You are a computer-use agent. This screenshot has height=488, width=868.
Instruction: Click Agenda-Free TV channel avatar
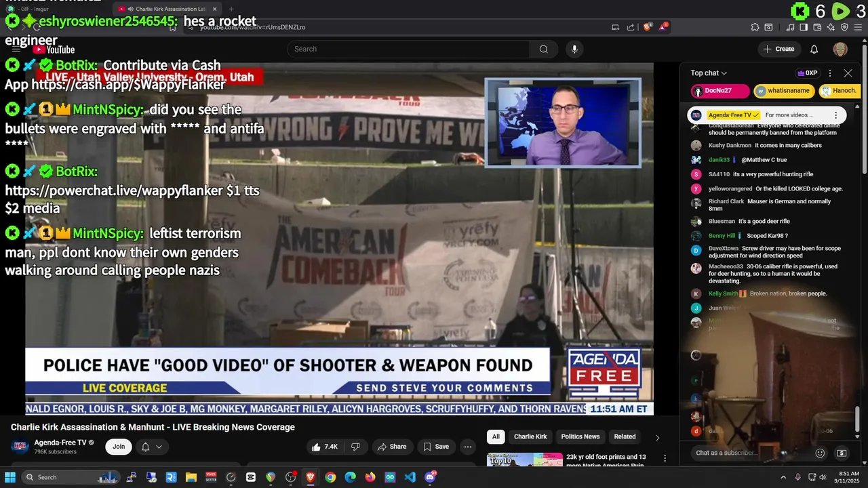click(20, 446)
